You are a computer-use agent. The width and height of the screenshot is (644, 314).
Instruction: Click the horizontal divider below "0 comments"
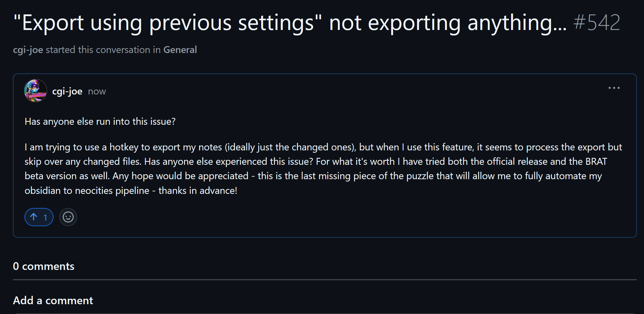tap(325, 279)
